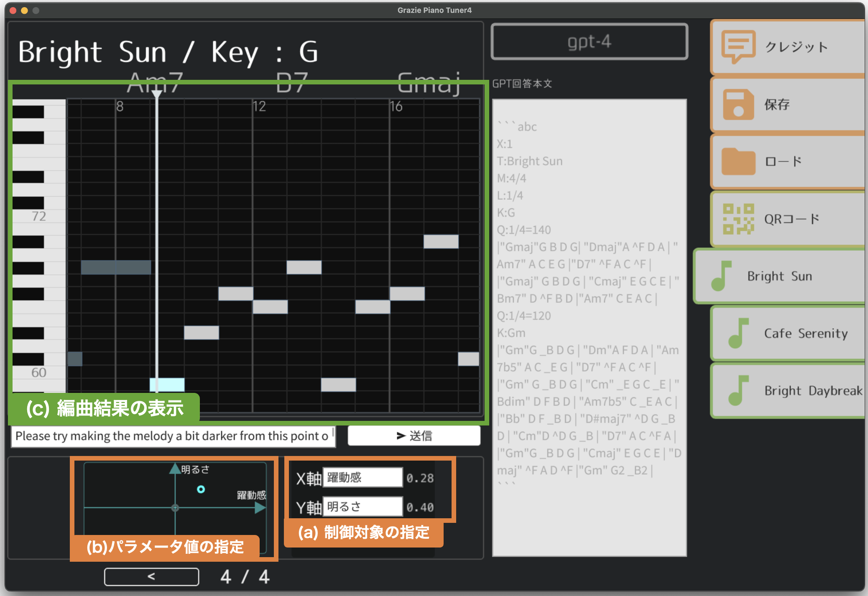
Task: Click the cyan point in parameter pad
Action: coord(201,489)
